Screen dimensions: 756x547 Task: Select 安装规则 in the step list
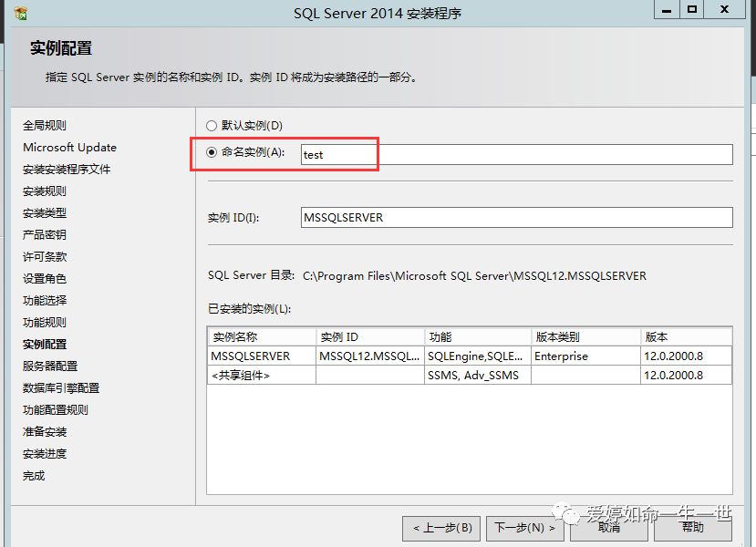(45, 191)
